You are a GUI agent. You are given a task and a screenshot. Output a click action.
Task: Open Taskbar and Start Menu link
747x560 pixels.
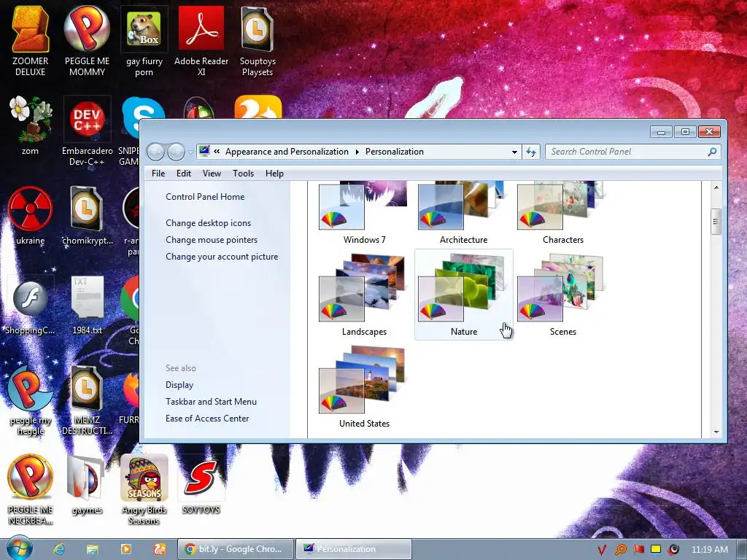click(x=211, y=402)
